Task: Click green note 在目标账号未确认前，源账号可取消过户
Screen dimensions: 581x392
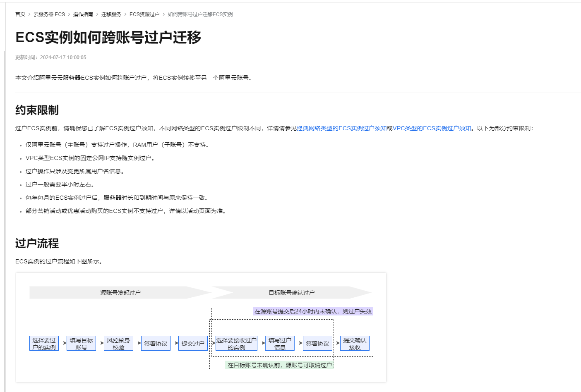Action: click(280, 365)
